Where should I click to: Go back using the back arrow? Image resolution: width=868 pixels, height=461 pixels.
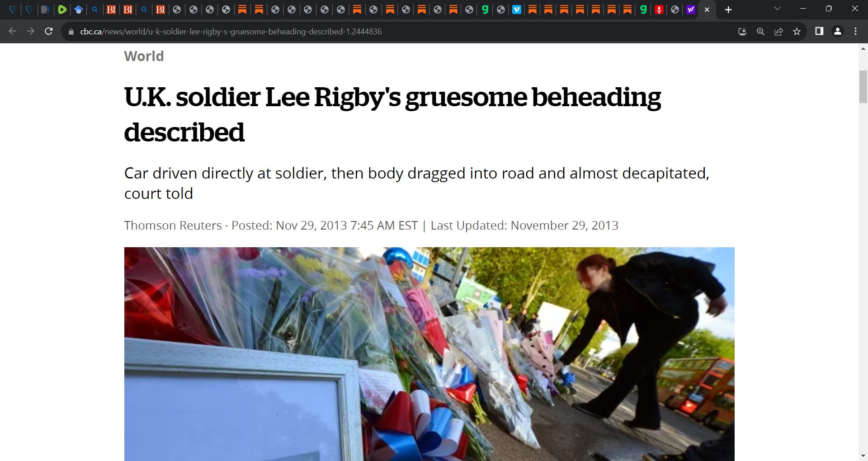coord(13,31)
